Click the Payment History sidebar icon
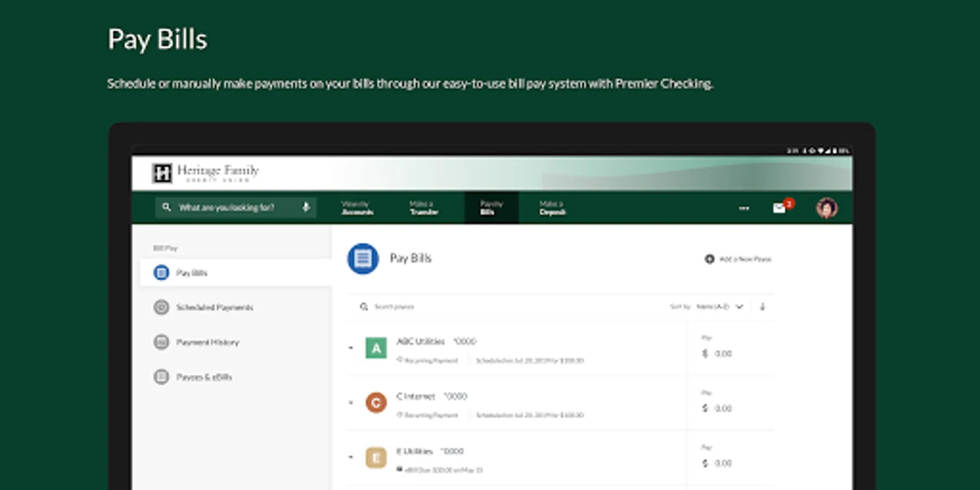The image size is (980, 490). [161, 342]
